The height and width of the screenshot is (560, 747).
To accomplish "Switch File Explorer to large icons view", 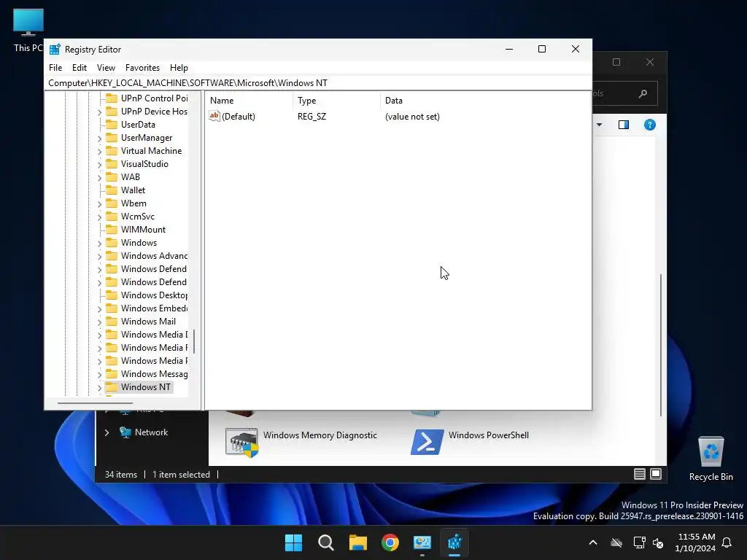I will 656,474.
